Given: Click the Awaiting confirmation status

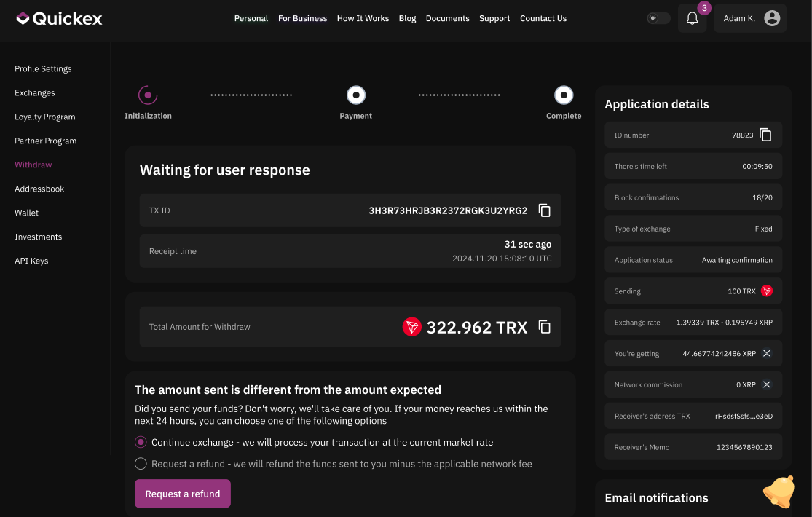Looking at the screenshot, I should (737, 260).
